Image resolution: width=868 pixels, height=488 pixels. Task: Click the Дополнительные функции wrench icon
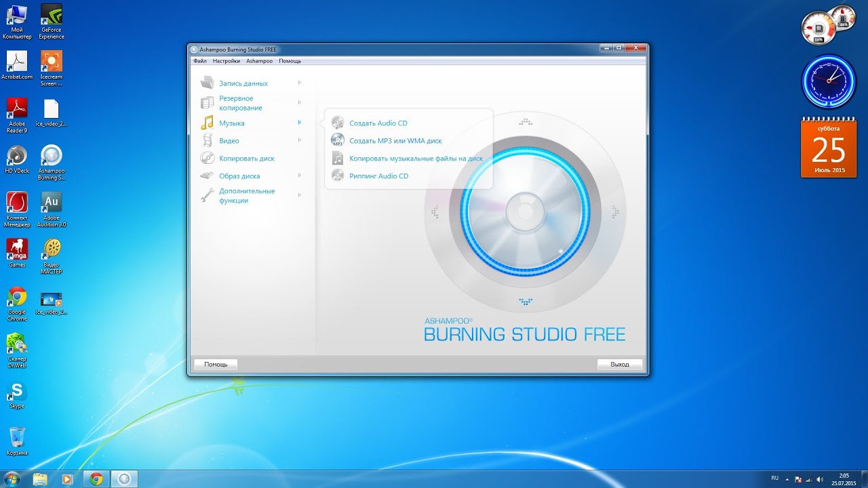point(208,196)
